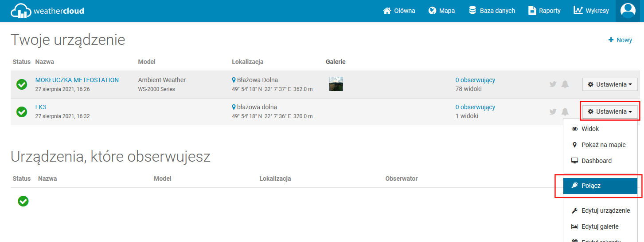Click the Twitter bird icon in LK3 row
The width and height of the screenshot is (644, 242).
[553, 112]
